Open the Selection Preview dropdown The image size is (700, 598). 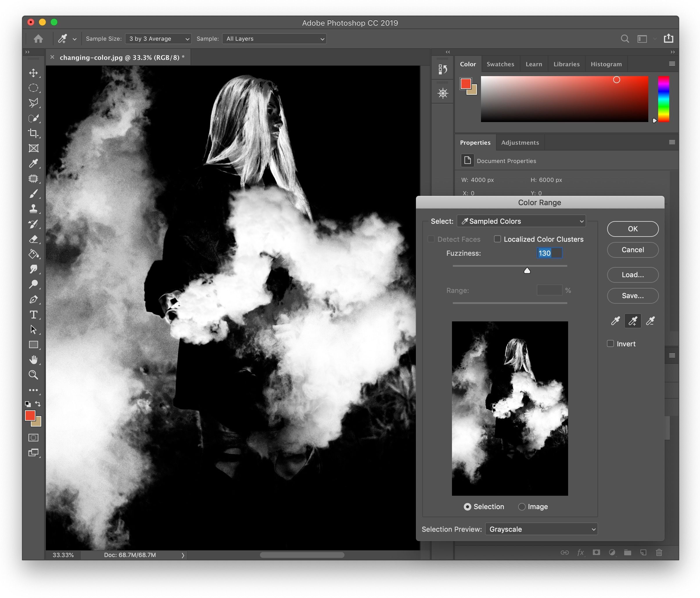[x=541, y=529]
